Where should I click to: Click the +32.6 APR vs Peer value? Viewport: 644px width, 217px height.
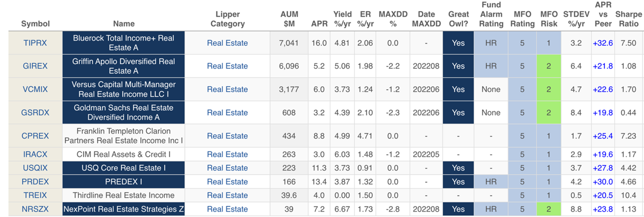(603, 43)
